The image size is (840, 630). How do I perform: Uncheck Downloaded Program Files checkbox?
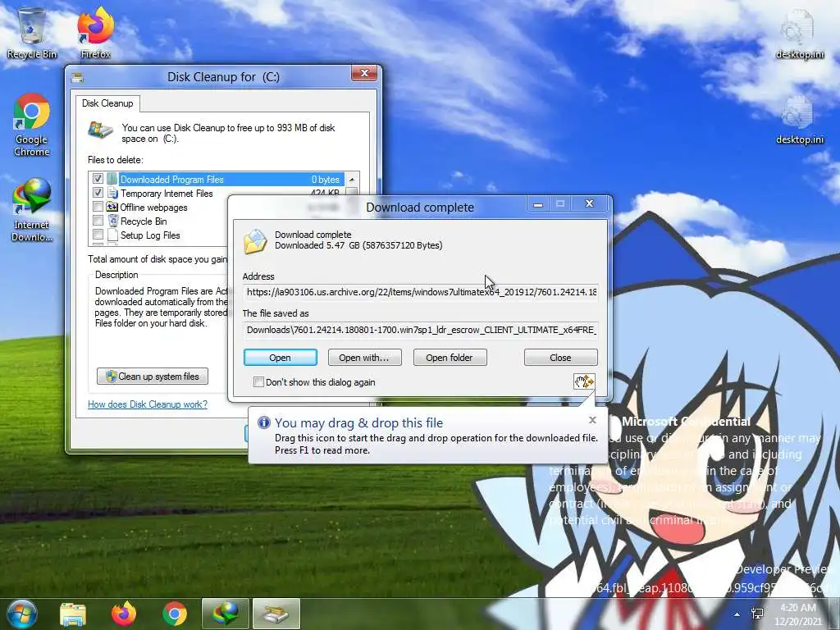click(98, 178)
